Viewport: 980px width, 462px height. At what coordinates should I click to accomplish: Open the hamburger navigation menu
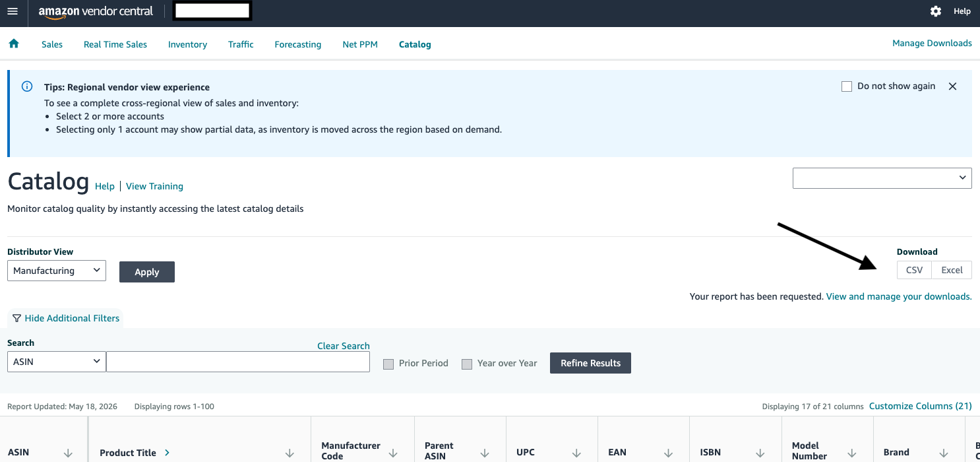(x=13, y=11)
